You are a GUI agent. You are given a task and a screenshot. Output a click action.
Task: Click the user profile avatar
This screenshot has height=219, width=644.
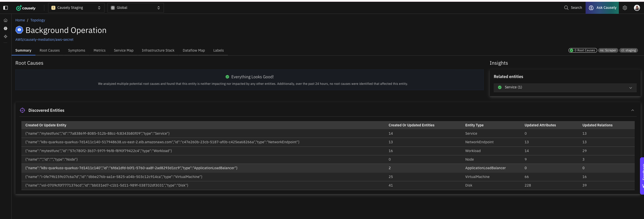(x=637, y=8)
